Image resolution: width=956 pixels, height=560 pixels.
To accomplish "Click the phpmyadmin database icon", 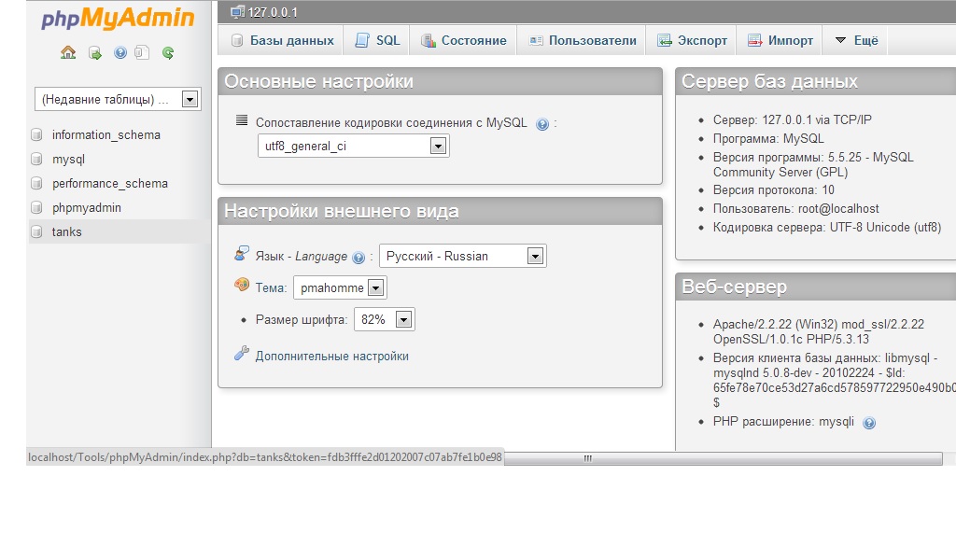I will (36, 208).
